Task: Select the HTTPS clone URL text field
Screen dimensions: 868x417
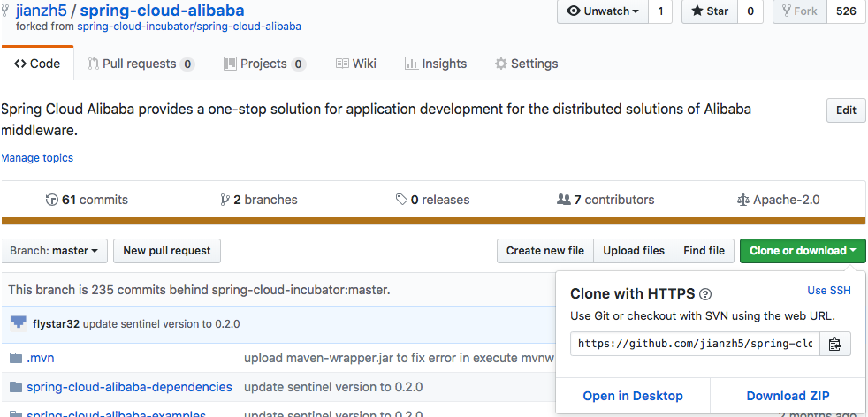Action: point(695,344)
